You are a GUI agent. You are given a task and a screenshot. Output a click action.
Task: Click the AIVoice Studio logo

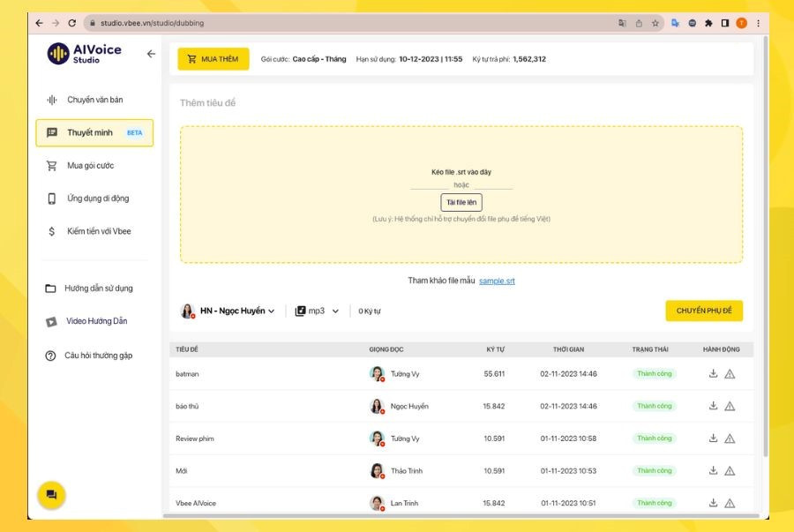tap(85, 54)
